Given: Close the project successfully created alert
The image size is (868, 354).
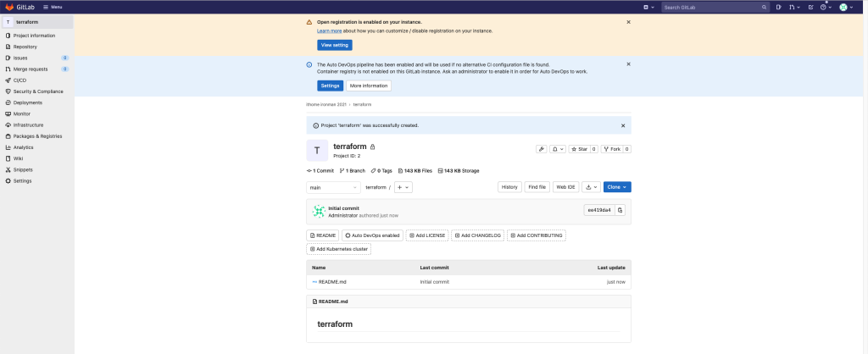Looking at the screenshot, I should click(623, 125).
